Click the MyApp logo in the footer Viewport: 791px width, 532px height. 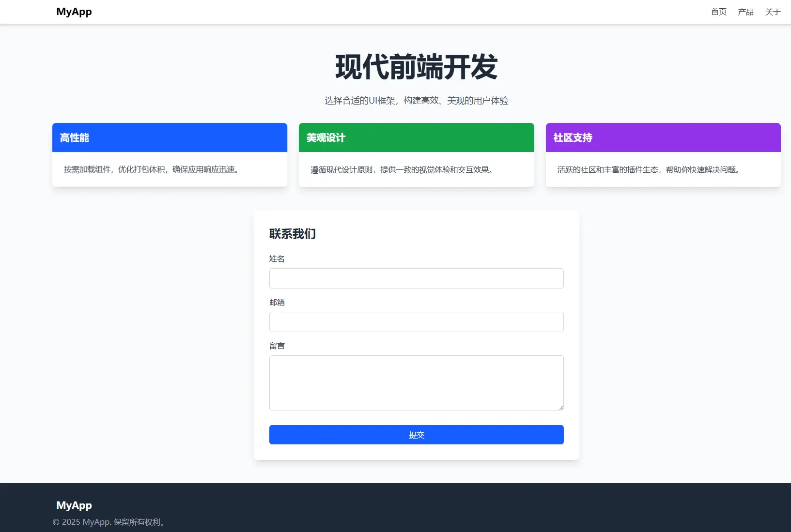coord(74,505)
